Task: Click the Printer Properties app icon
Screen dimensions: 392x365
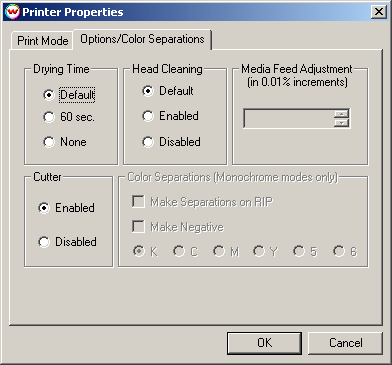Action: coord(12,12)
